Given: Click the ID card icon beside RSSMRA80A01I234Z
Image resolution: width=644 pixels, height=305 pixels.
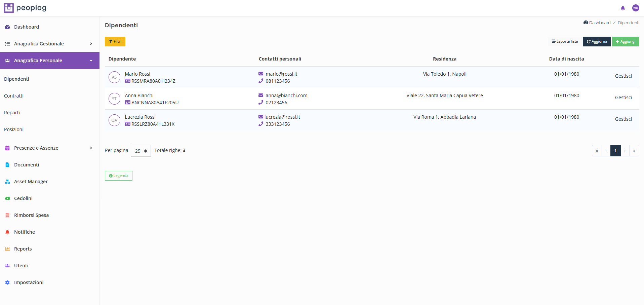Looking at the screenshot, I should (x=128, y=81).
